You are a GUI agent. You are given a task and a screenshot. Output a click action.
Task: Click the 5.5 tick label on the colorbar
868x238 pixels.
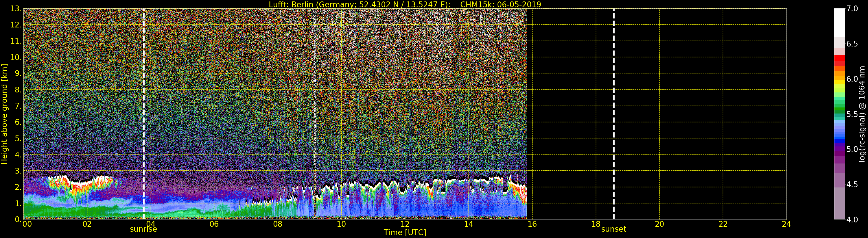click(852, 114)
